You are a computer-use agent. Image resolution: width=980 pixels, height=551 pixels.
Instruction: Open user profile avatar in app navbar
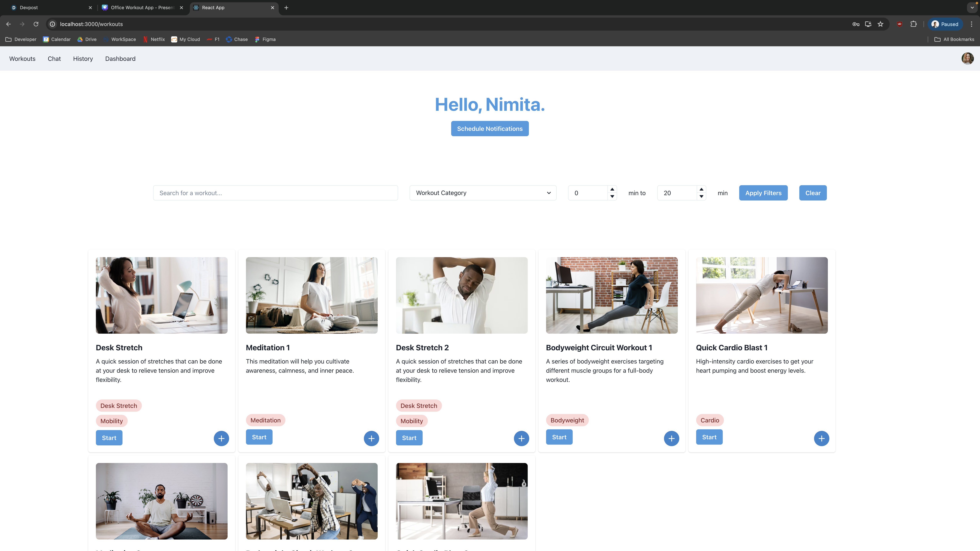(967, 59)
